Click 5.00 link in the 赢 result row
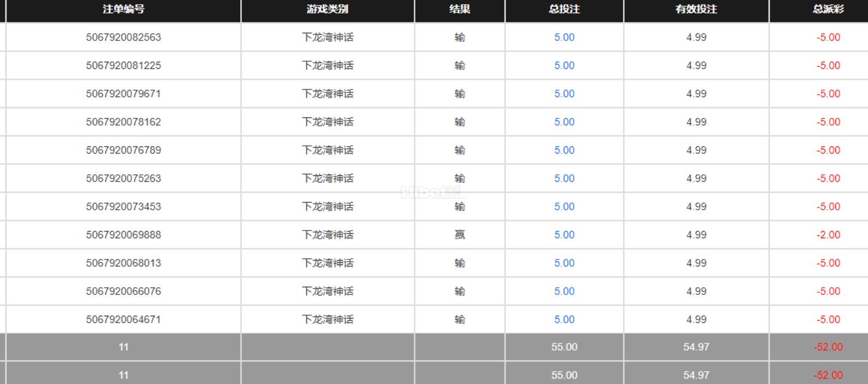The image size is (868, 384). tap(564, 235)
